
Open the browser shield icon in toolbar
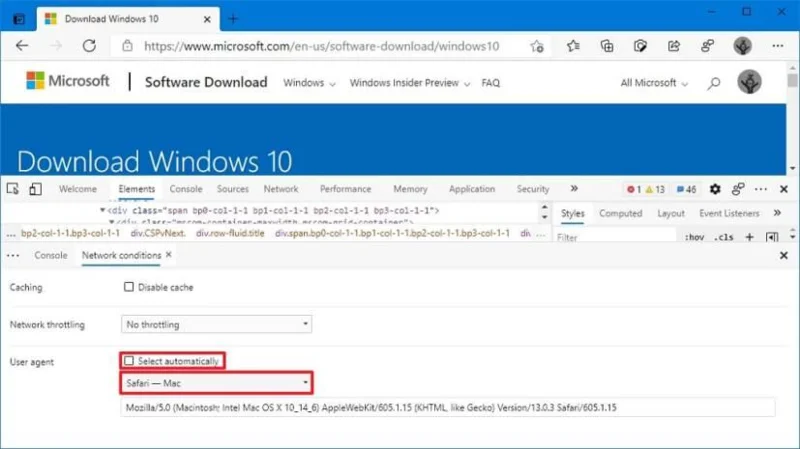[x=640, y=46]
